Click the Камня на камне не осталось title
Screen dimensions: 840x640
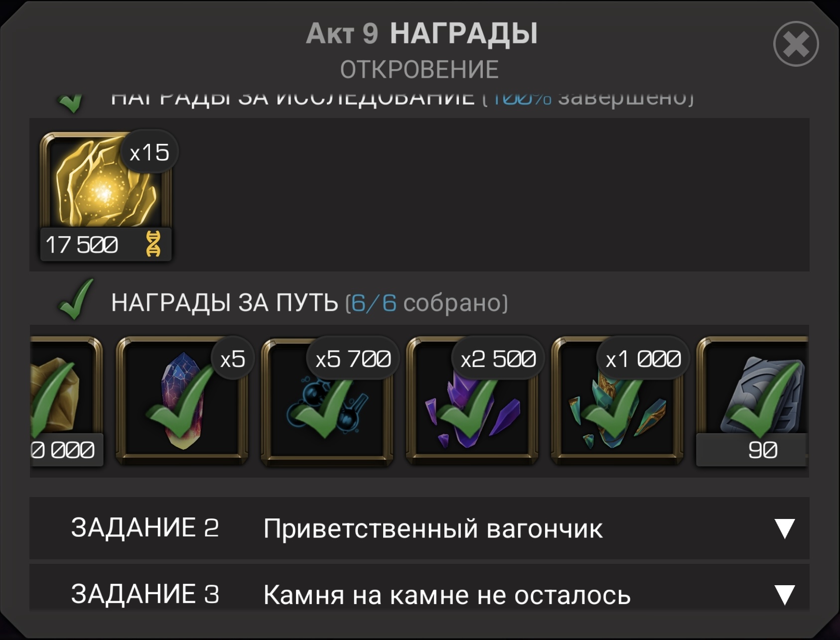click(x=447, y=595)
